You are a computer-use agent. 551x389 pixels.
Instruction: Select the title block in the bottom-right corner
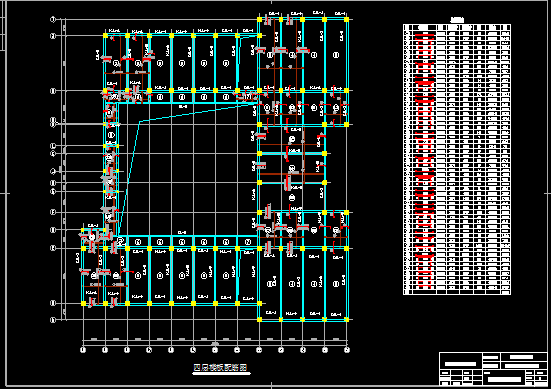pos(493,368)
